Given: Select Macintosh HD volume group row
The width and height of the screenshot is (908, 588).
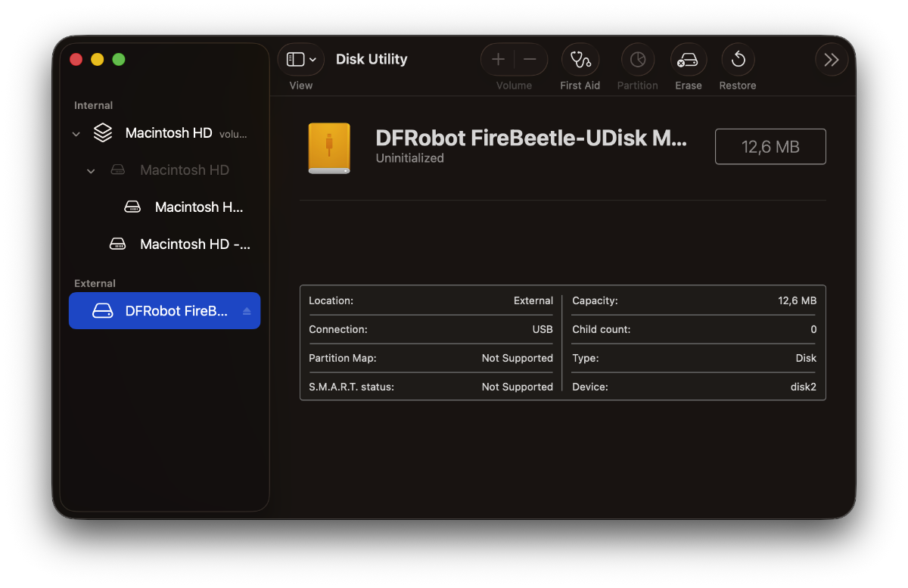Looking at the screenshot, I should tap(164, 133).
